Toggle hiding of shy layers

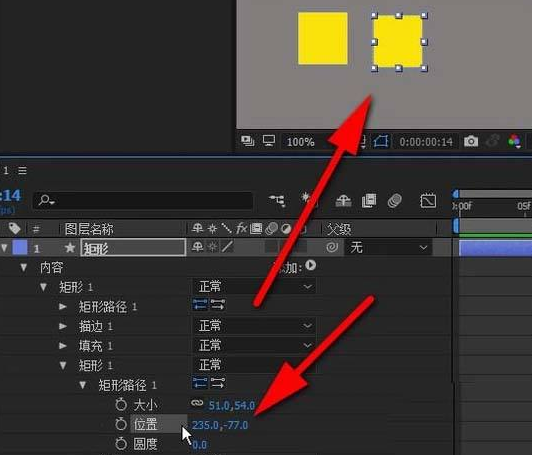point(344,200)
